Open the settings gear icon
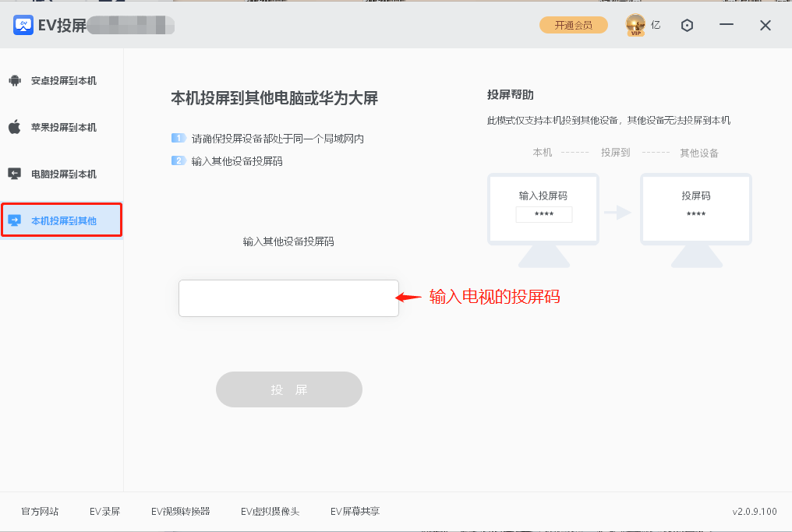The height and width of the screenshot is (532, 792). [x=687, y=25]
